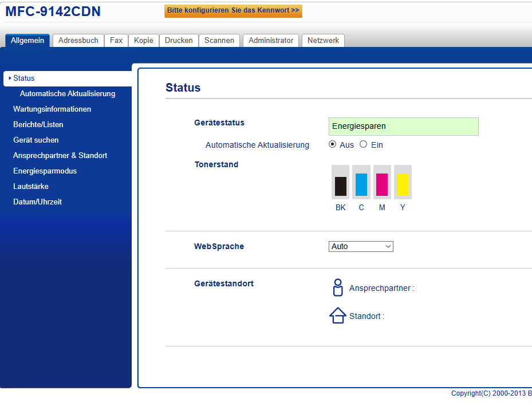
Task: Open the Netzwerk tab
Action: pyautogui.click(x=323, y=40)
